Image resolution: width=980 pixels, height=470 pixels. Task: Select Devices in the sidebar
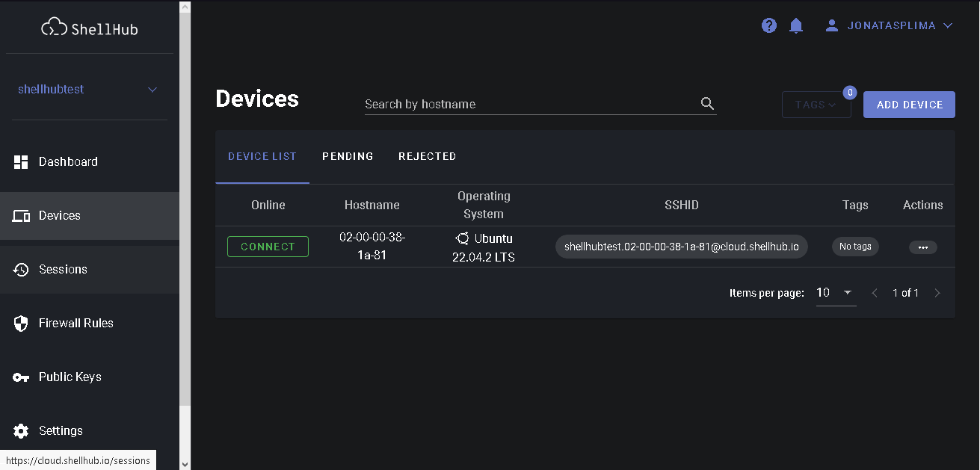(90, 215)
